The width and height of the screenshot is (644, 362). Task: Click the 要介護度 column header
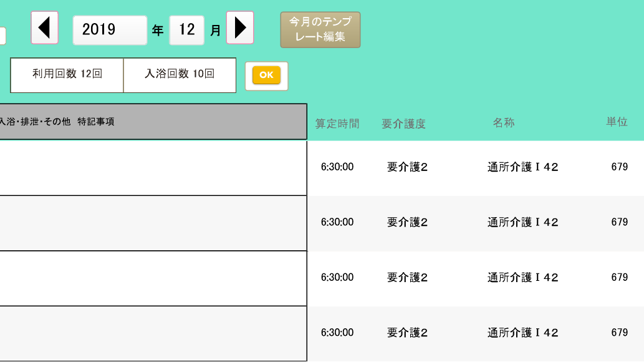pyautogui.click(x=403, y=124)
